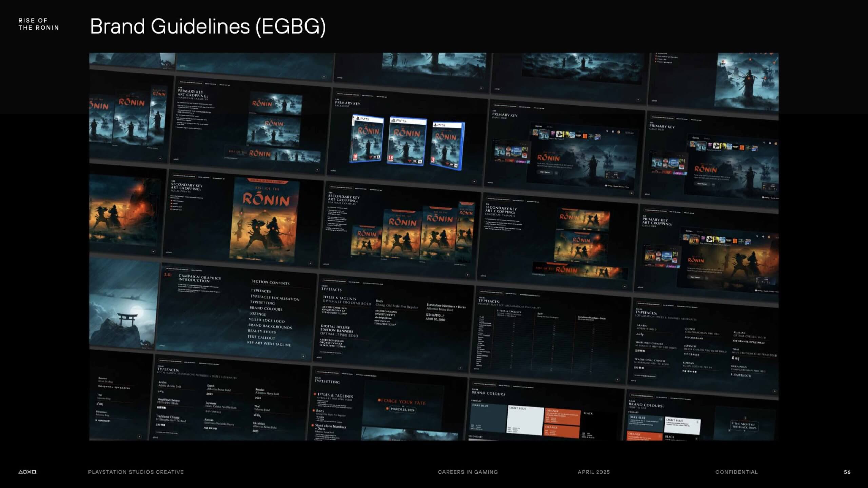The height and width of the screenshot is (488, 868).
Task: Click the Rise of the Ronin wordmark
Action: pyautogui.click(x=39, y=24)
